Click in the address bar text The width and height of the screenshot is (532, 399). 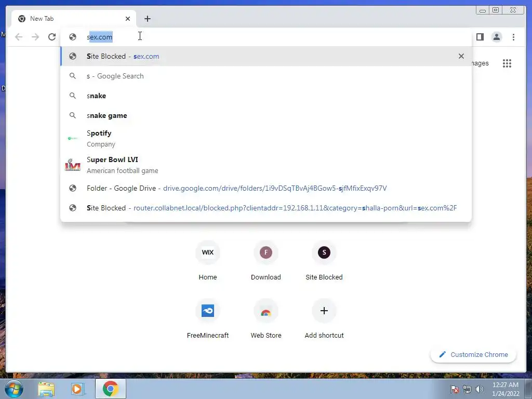point(99,37)
